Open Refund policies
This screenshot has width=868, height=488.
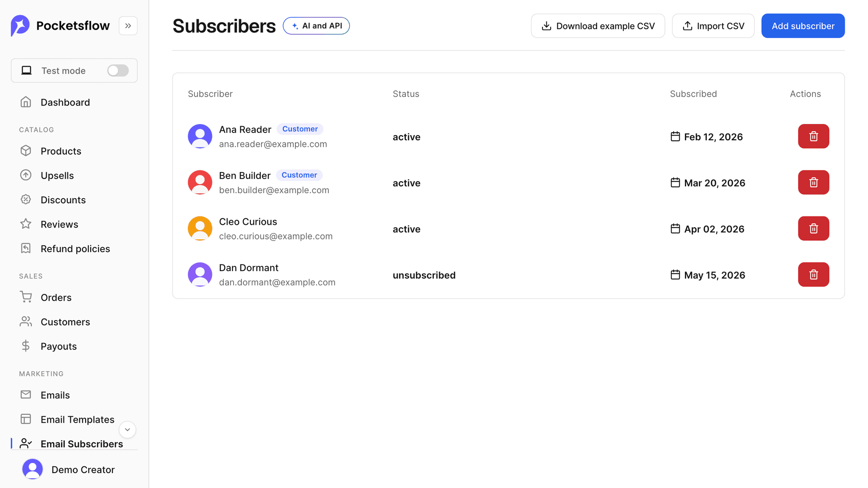75,249
